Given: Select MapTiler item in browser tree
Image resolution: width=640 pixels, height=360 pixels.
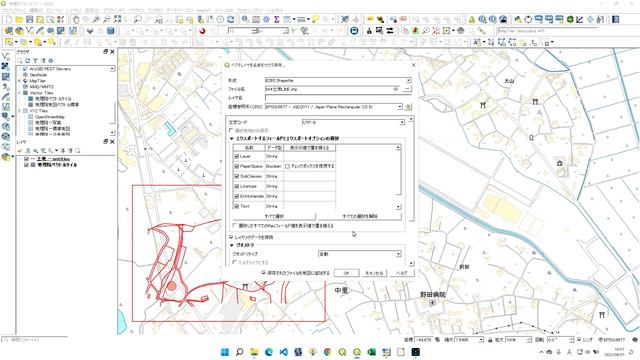Looking at the screenshot, I should 34,81.
